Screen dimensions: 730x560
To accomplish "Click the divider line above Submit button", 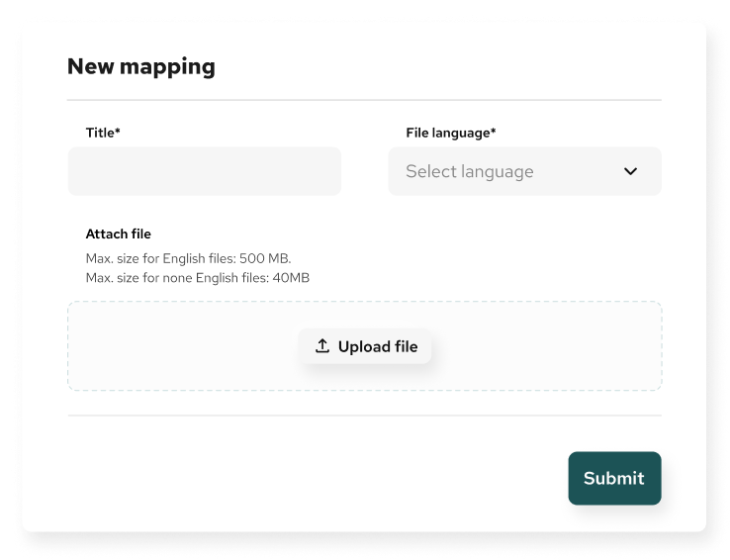I will [364, 416].
